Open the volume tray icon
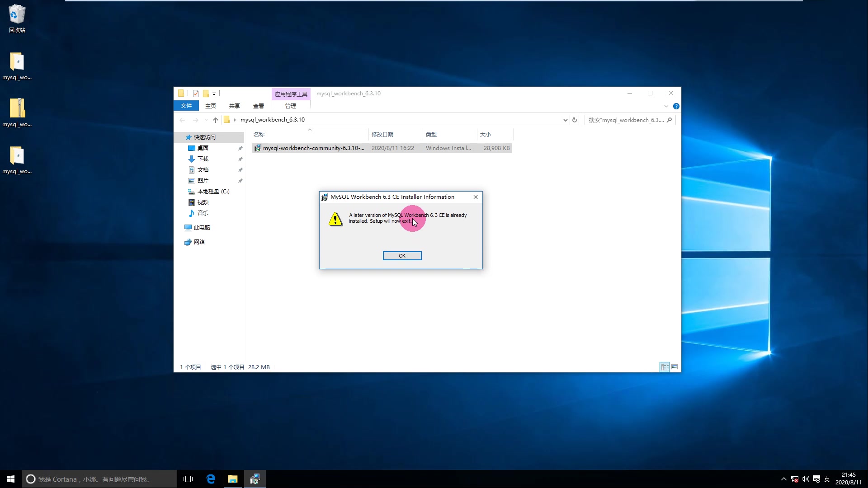This screenshot has width=868, height=488. [x=806, y=479]
